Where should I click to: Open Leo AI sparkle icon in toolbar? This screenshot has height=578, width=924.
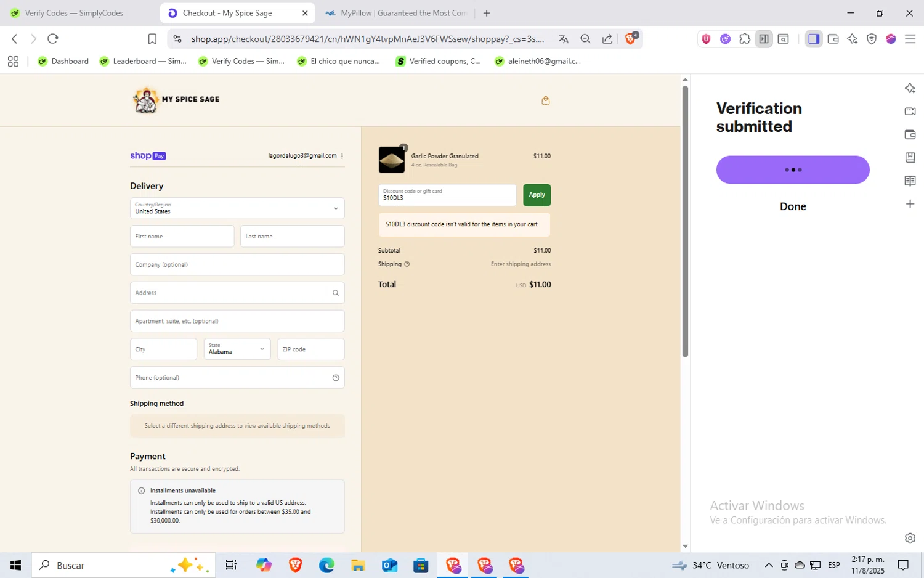[x=853, y=39]
